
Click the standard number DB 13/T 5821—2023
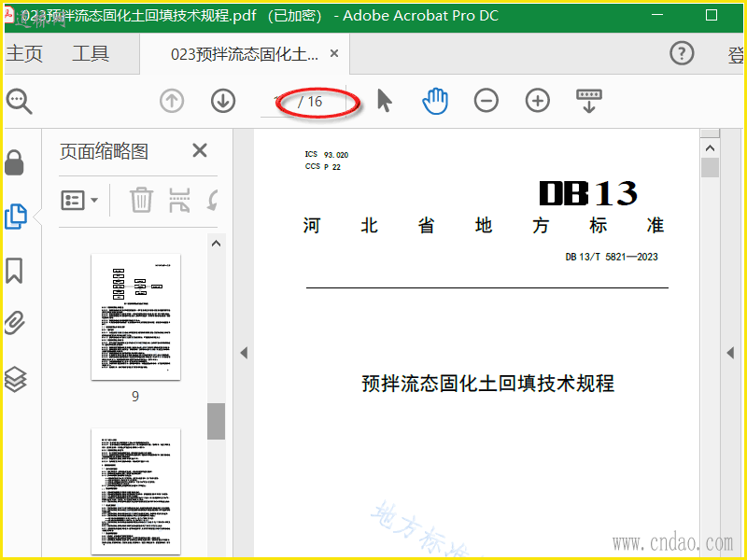[612, 257]
